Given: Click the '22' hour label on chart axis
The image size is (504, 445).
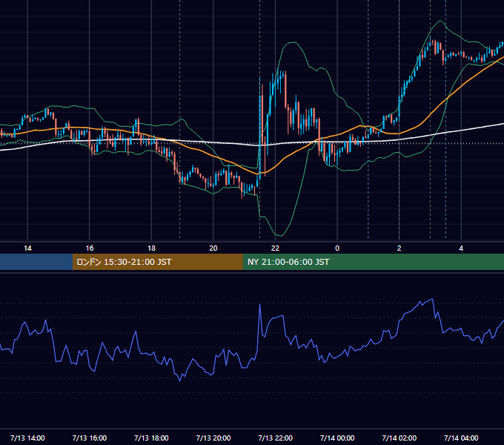Looking at the screenshot, I should [x=275, y=248].
